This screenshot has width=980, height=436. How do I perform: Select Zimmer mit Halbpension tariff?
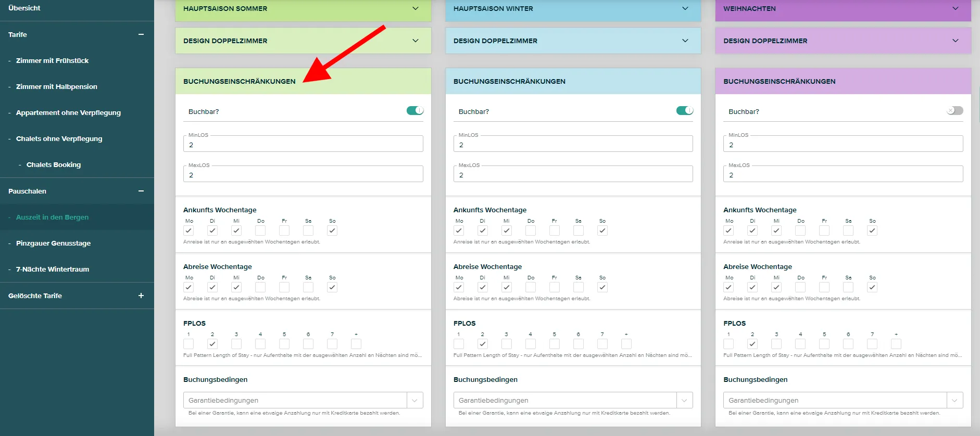tap(57, 86)
